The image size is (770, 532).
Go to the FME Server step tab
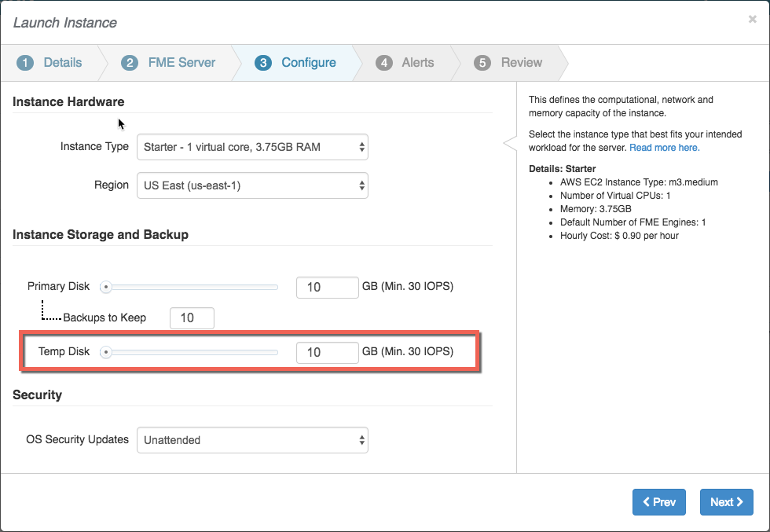(x=169, y=63)
